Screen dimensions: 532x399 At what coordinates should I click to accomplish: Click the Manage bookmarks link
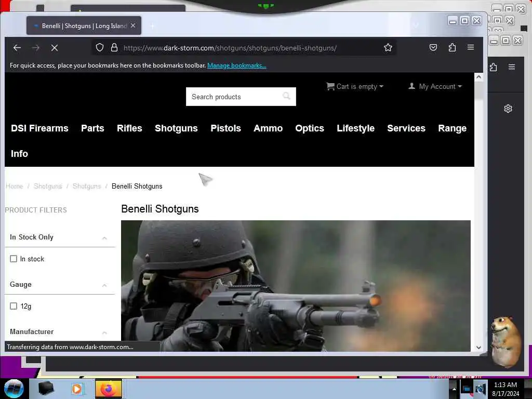[236, 65]
